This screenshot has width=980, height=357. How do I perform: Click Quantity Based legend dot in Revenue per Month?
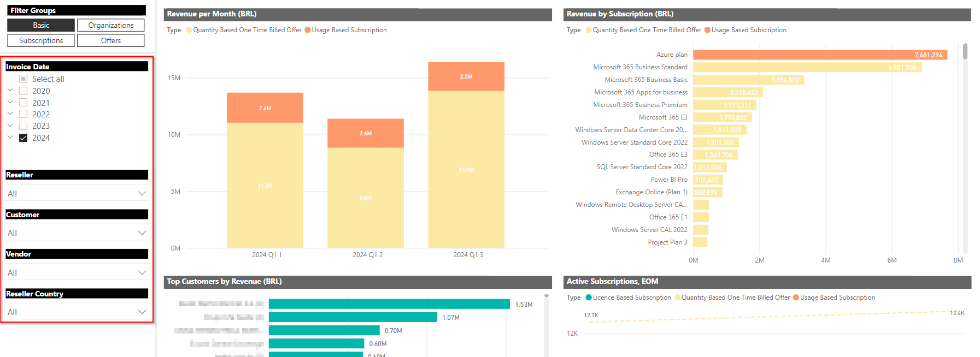[189, 30]
